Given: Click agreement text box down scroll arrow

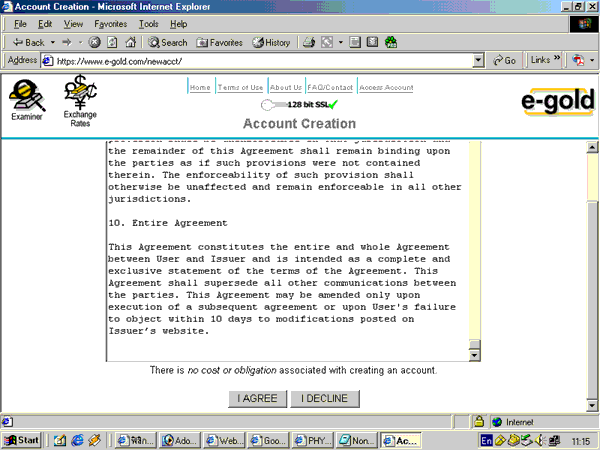Looking at the screenshot, I should [x=474, y=355].
